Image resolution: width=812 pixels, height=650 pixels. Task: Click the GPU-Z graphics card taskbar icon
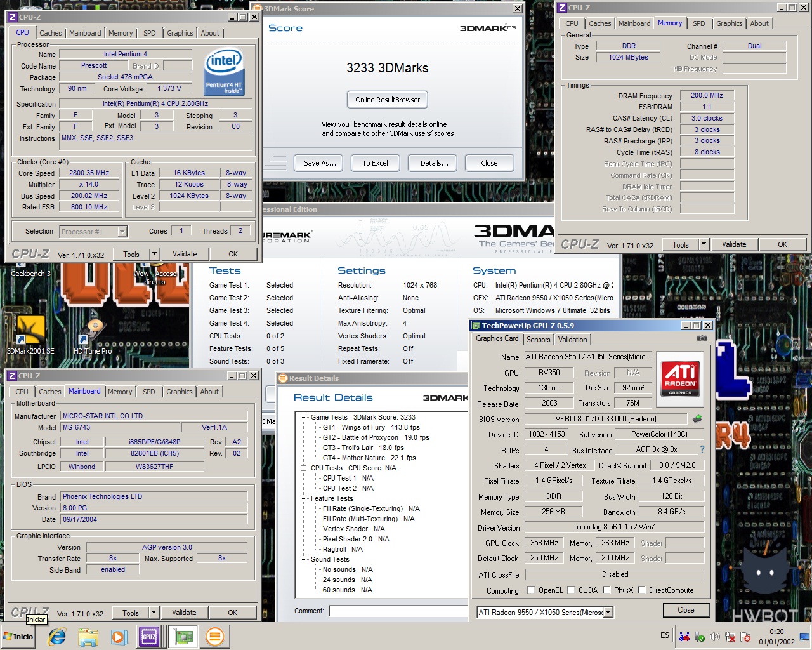183,636
